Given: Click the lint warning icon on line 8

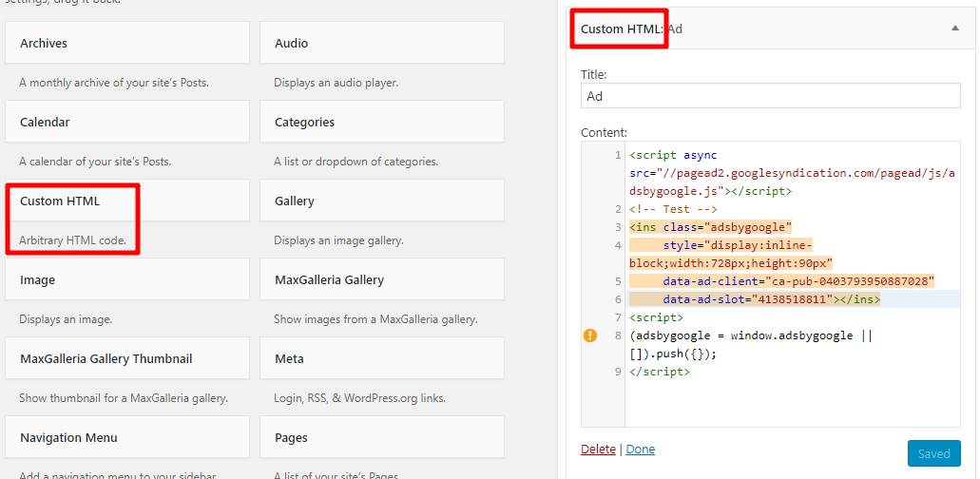Looking at the screenshot, I should pyautogui.click(x=590, y=336).
